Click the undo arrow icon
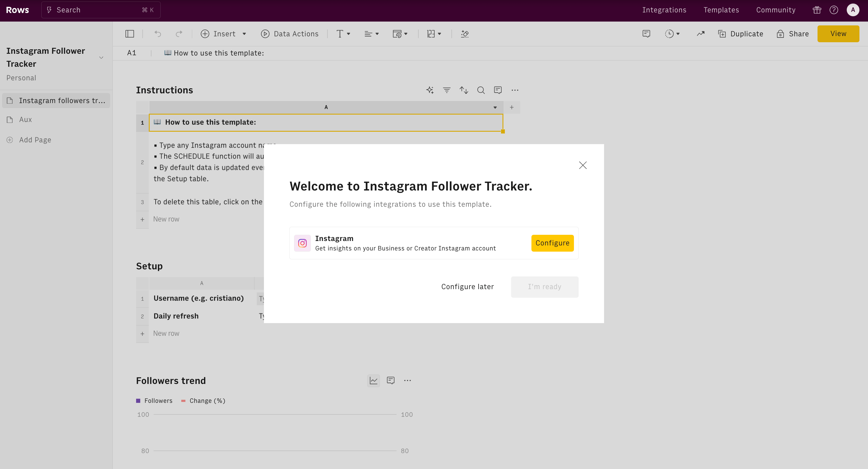This screenshot has width=868, height=469. point(157,33)
